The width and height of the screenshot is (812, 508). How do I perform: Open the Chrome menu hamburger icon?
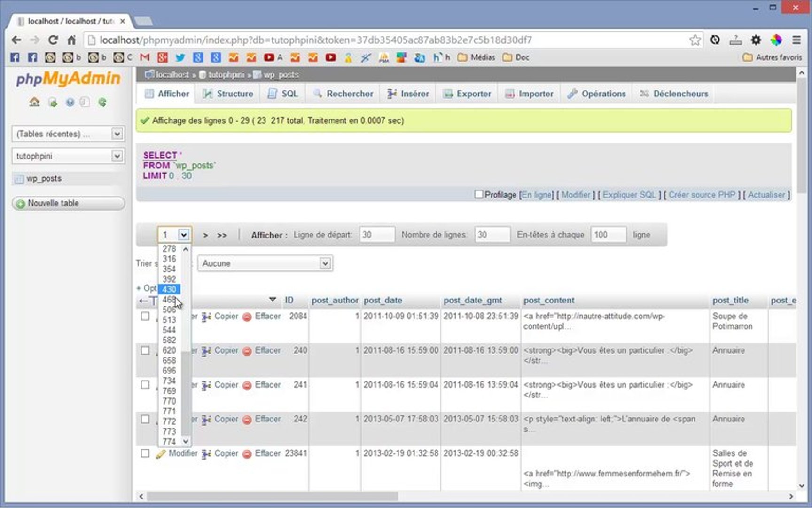(x=796, y=40)
